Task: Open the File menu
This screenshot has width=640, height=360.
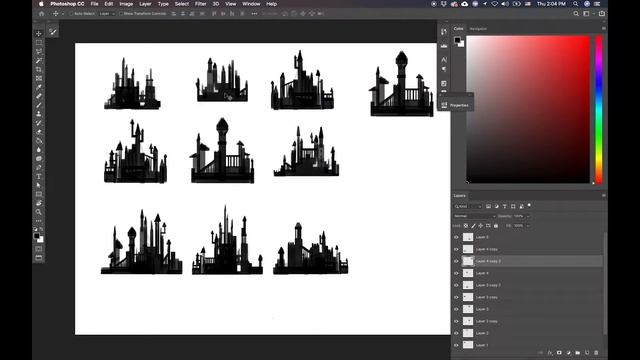Action: tap(94, 4)
